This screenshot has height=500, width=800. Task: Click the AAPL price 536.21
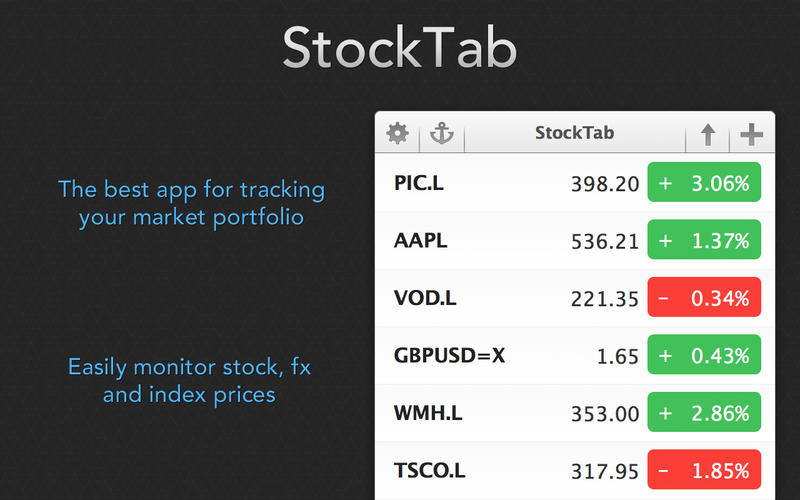604,240
